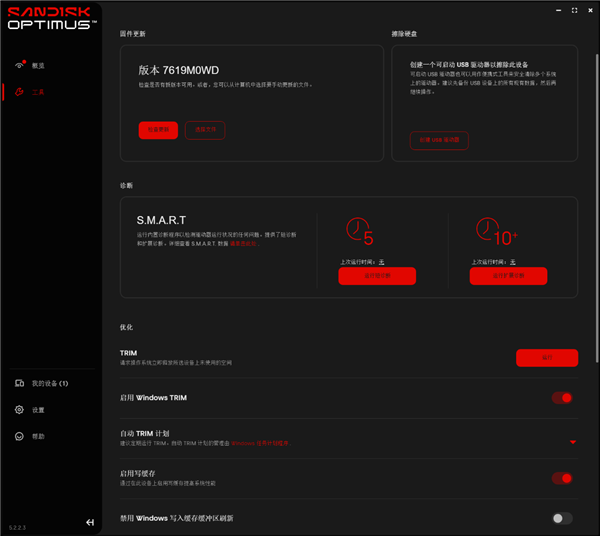The height and width of the screenshot is (536, 600).
Task: Click the 诊断 section heading
Action: [126, 186]
